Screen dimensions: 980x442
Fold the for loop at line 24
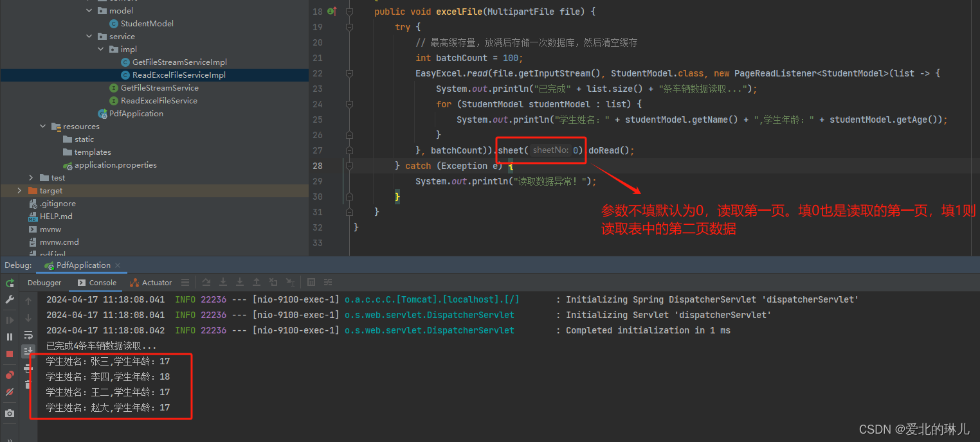(x=349, y=104)
